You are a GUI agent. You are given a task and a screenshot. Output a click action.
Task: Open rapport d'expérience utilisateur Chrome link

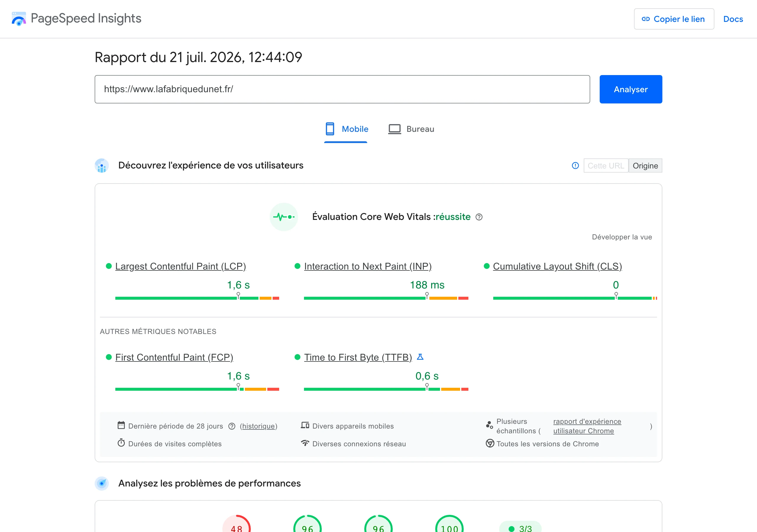[x=587, y=426]
